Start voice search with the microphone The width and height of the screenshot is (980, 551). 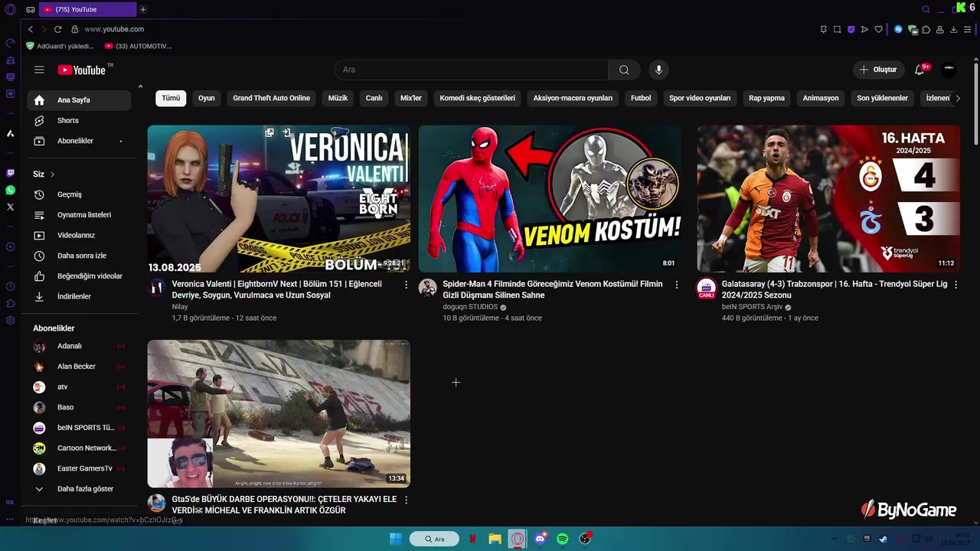tap(658, 70)
